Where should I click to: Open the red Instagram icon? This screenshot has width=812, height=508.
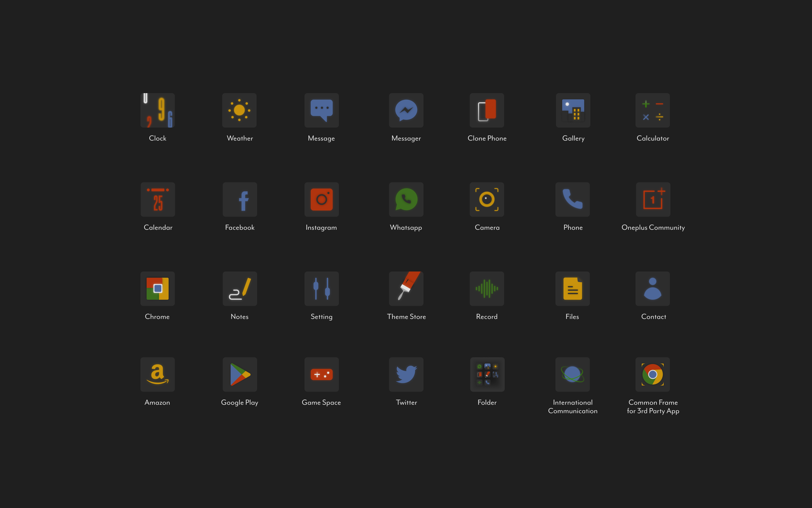click(x=321, y=200)
